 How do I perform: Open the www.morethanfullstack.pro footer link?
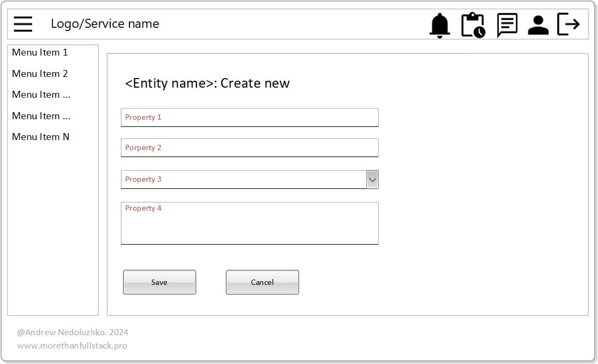pos(72,346)
